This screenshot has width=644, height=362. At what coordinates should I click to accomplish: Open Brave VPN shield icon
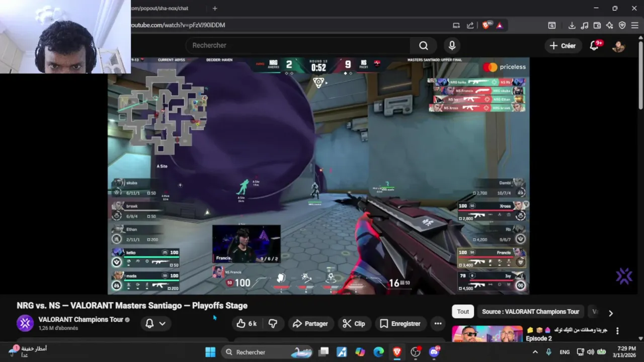622,25
